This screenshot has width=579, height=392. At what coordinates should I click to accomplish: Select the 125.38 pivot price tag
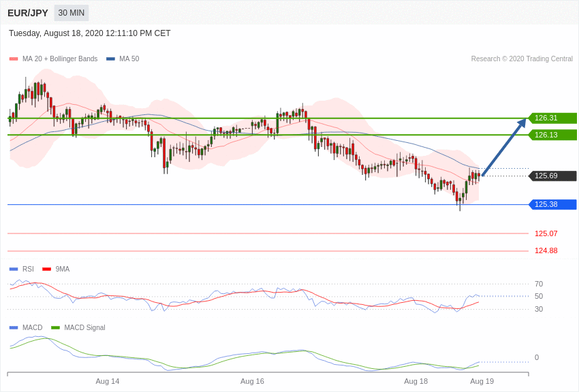point(553,204)
